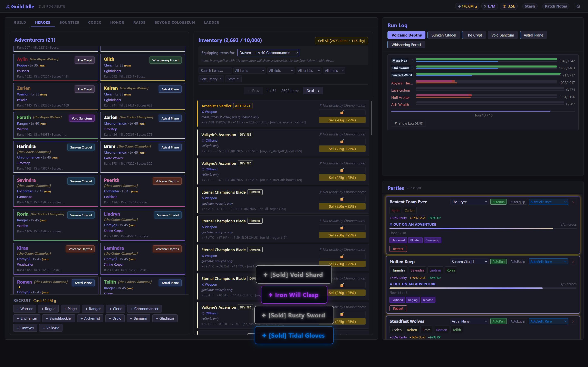Open Patch Notes
The image size is (588, 367).
point(556,6)
